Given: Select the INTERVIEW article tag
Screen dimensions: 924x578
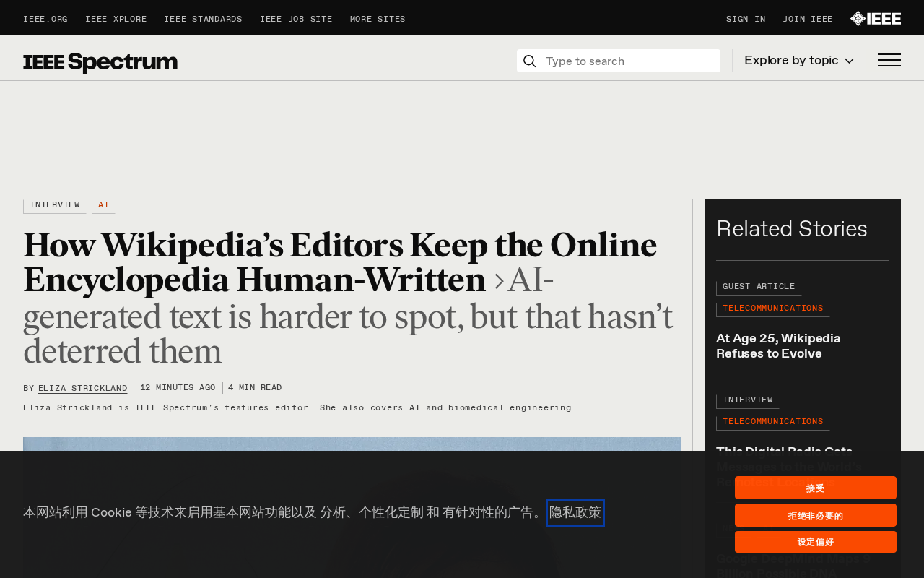Looking at the screenshot, I should 55,206.
